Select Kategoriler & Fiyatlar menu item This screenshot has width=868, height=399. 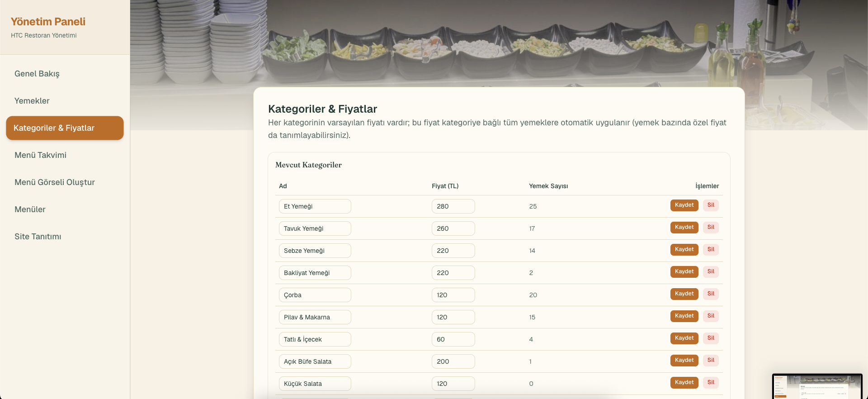point(65,128)
